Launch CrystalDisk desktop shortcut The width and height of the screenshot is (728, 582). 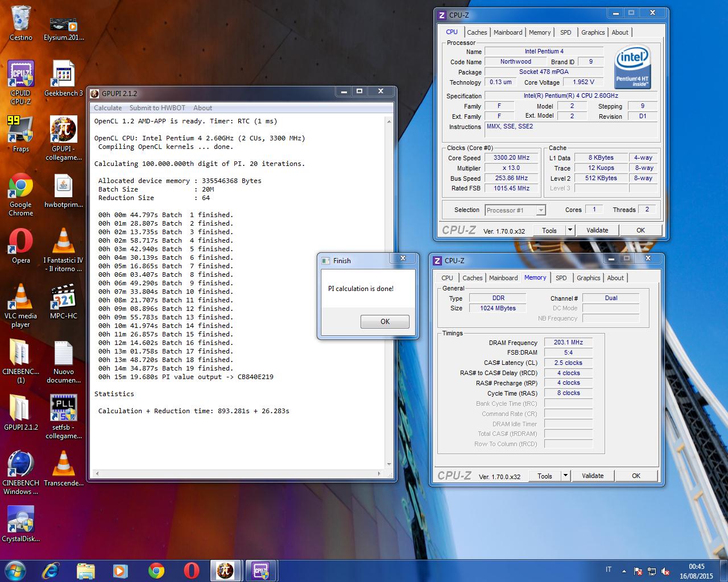21,524
